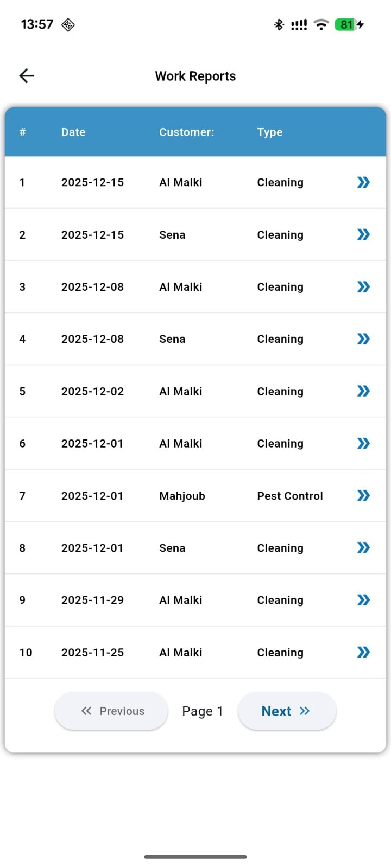This screenshot has width=391, height=868.
Task: Tap the Customer column header
Action: (x=186, y=132)
